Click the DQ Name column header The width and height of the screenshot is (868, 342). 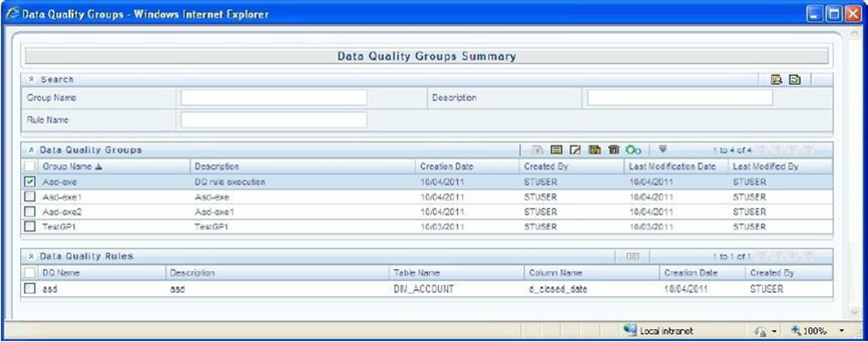point(61,273)
